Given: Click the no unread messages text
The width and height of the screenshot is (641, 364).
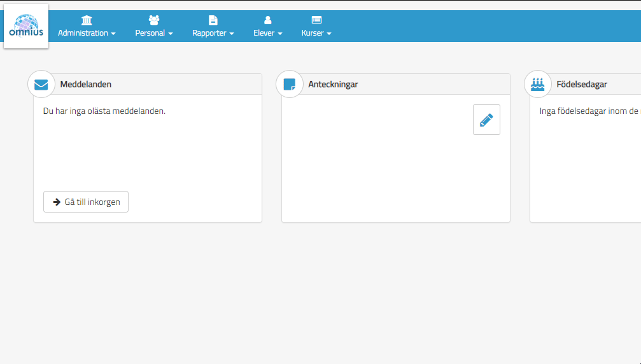Looking at the screenshot, I should [104, 111].
